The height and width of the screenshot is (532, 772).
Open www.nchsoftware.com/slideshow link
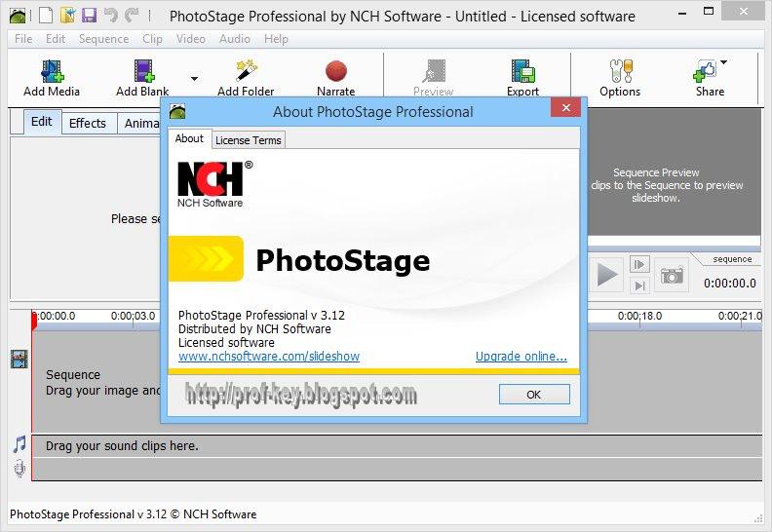[269, 356]
